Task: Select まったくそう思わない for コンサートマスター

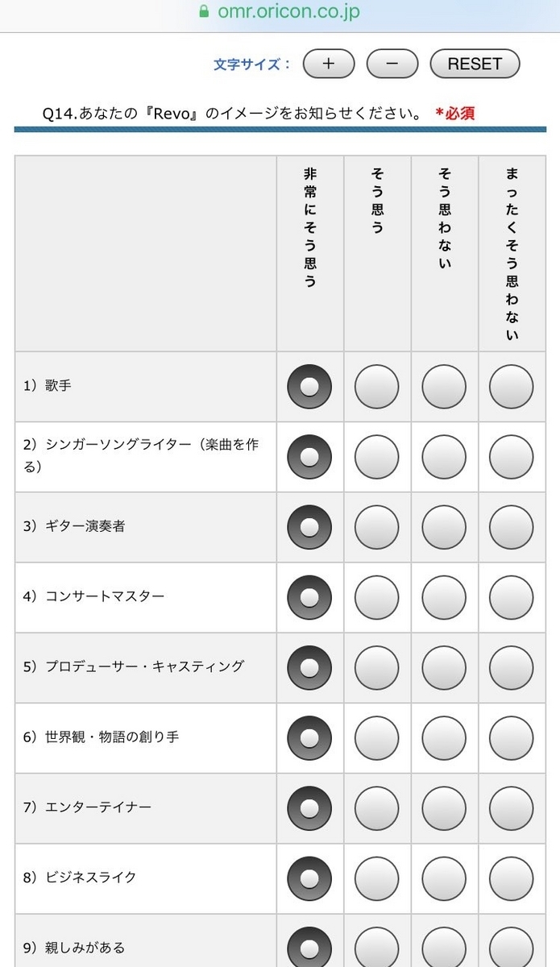Action: pos(511,597)
